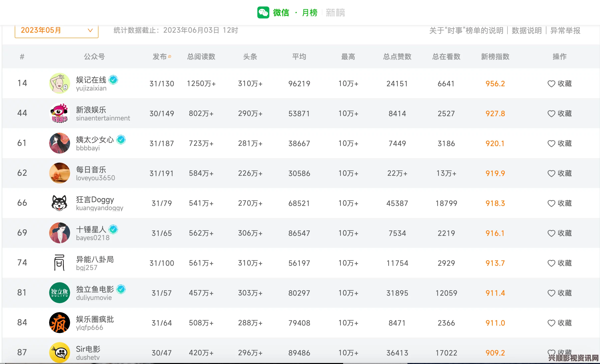Favorite 十锤星人 with its heart icon
The image size is (600, 364).
(x=551, y=233)
